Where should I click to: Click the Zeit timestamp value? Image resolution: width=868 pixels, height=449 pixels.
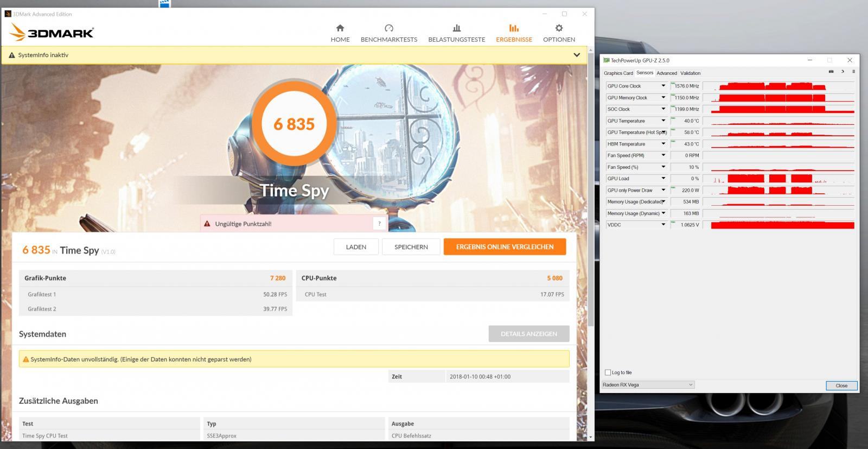point(480,377)
